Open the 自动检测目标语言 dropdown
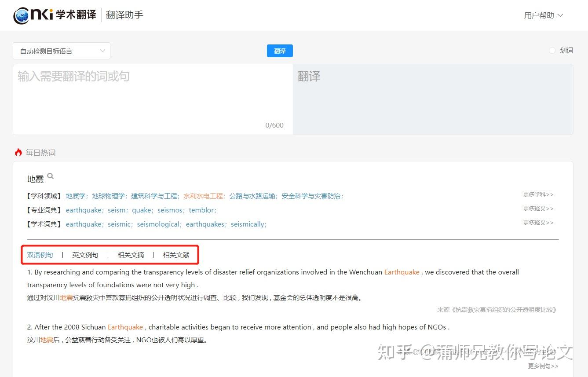This screenshot has height=377, width=588. pos(62,51)
